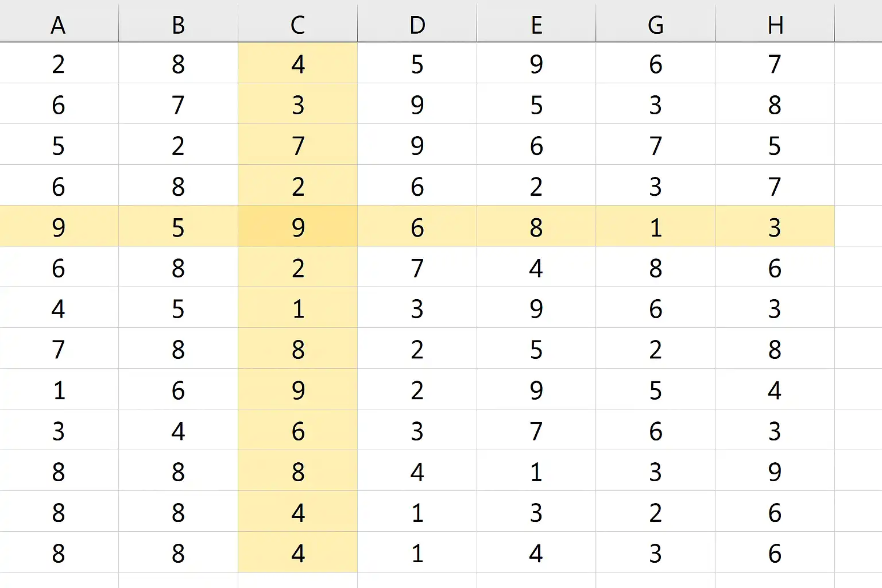Click the first data cell in column H

coord(775,64)
